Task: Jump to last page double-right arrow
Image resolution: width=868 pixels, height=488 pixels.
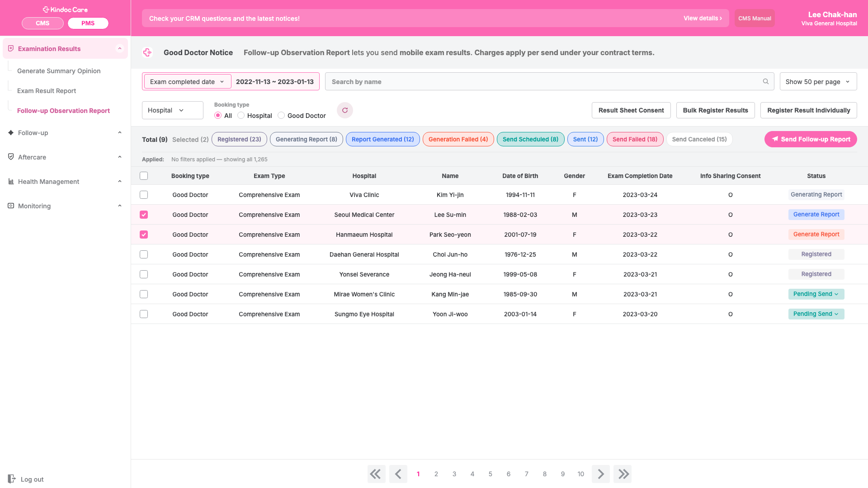Action: click(623, 474)
